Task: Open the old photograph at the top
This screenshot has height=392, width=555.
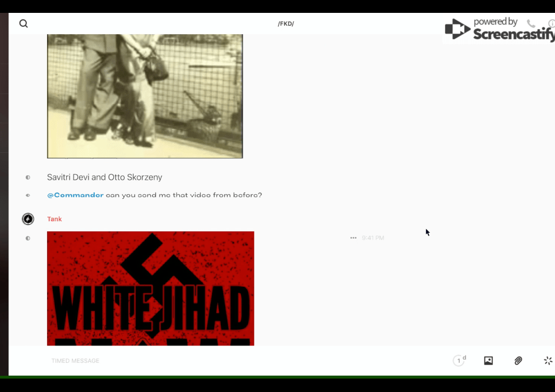Action: tap(145, 96)
